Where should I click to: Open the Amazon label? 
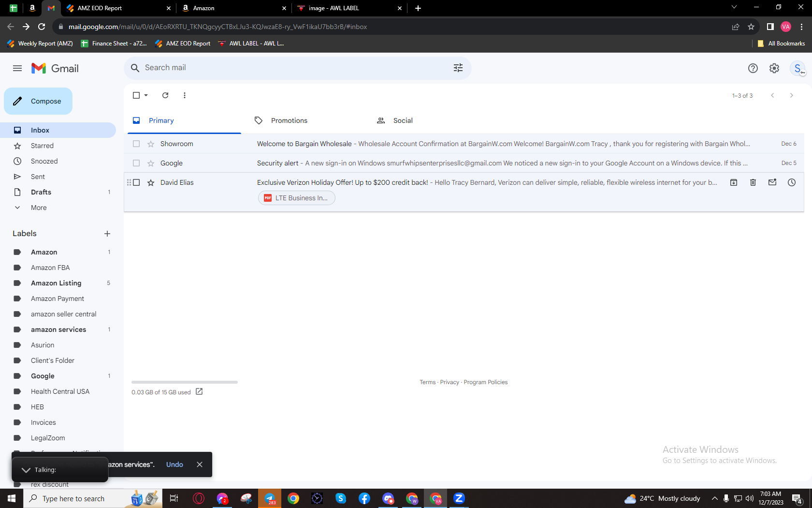pyautogui.click(x=58, y=252)
